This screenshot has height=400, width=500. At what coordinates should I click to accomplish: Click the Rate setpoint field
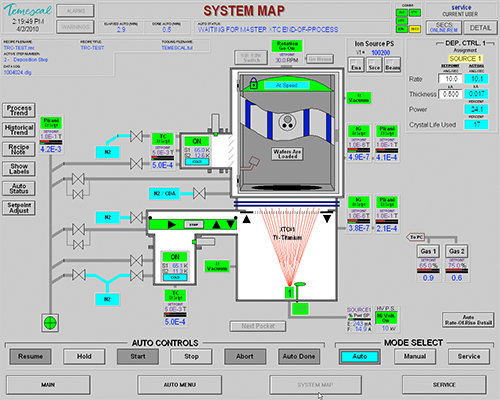(x=450, y=79)
